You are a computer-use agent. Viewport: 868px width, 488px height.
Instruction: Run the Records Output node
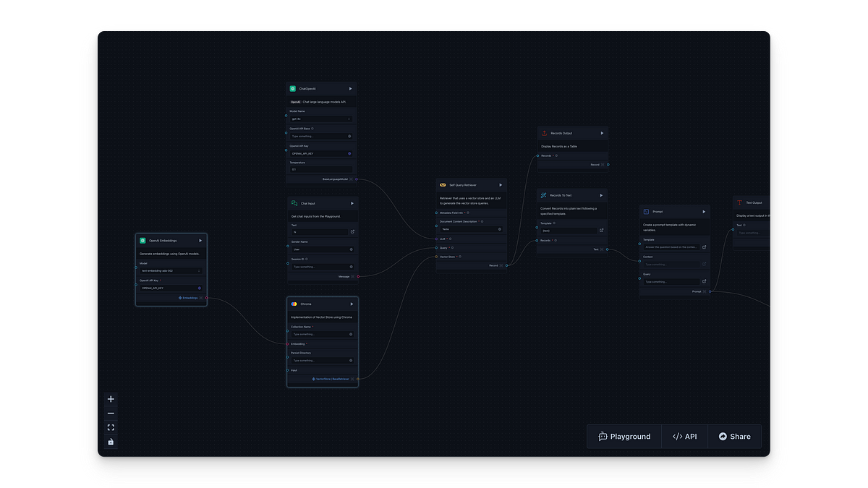[601, 133]
